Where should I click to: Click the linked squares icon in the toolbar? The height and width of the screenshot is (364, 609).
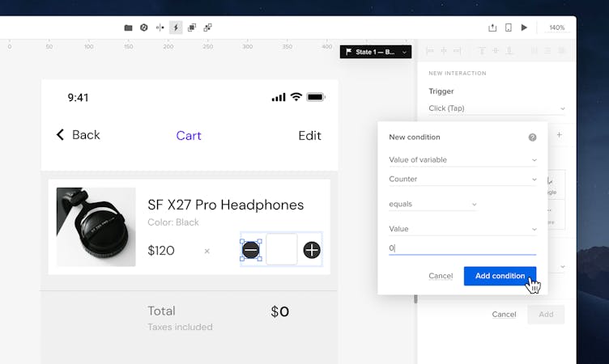[x=208, y=28]
